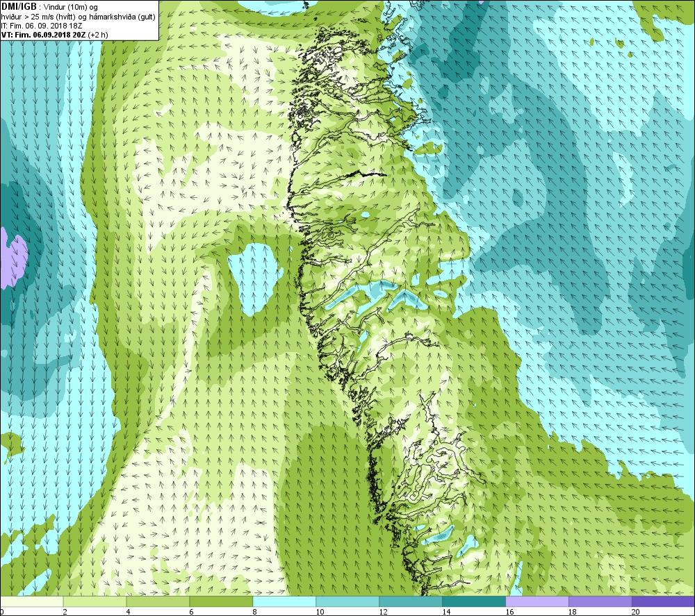This screenshot has width=695, height=616.
Task: Click the "hviður > 25 m/s (hvítt)" line
Action: [38, 17]
